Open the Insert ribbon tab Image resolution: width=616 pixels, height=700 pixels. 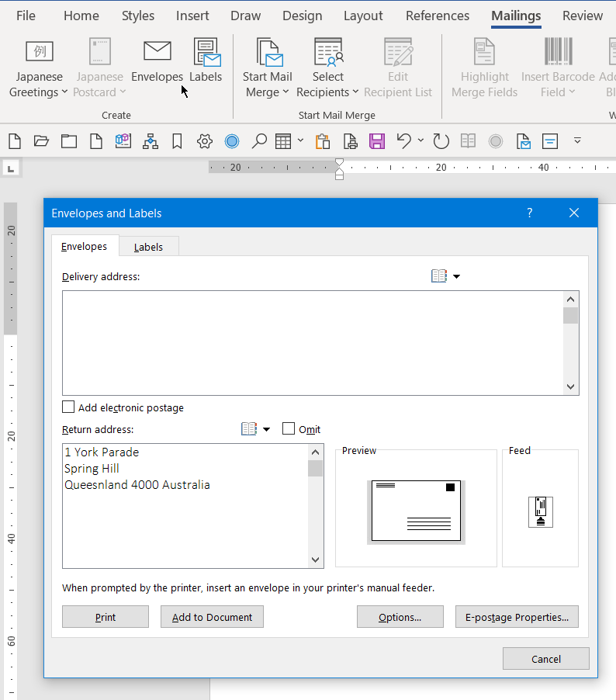(x=192, y=16)
